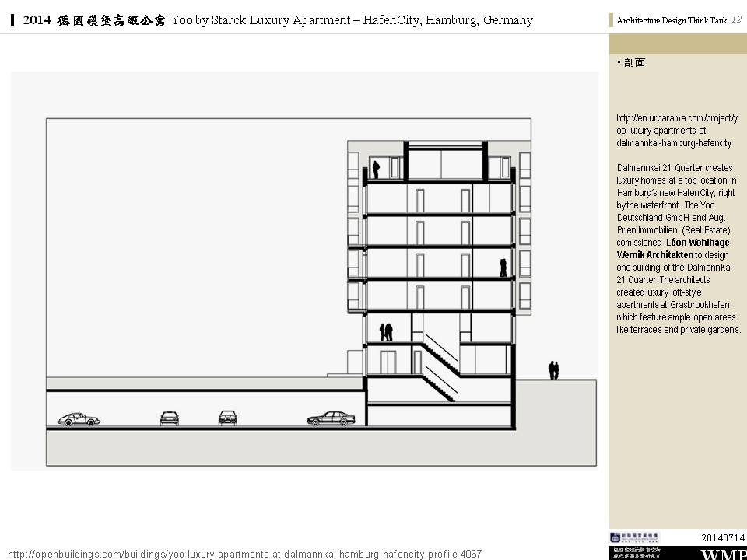Click the page number 12 at top right
Screen dimensions: 747x560
tap(736, 20)
